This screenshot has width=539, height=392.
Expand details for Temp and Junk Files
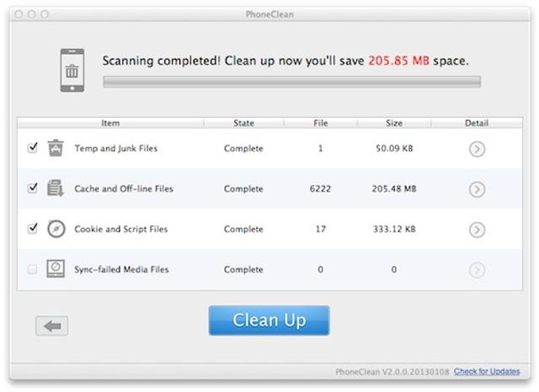477,149
